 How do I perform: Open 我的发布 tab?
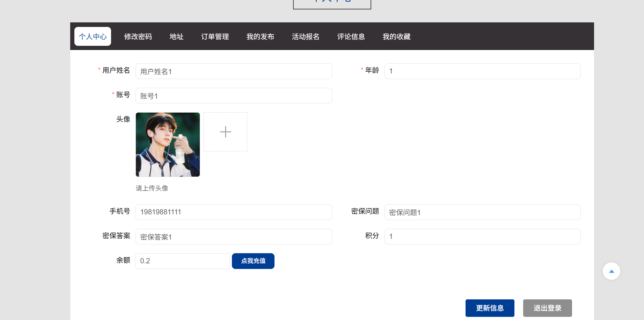pos(260,36)
